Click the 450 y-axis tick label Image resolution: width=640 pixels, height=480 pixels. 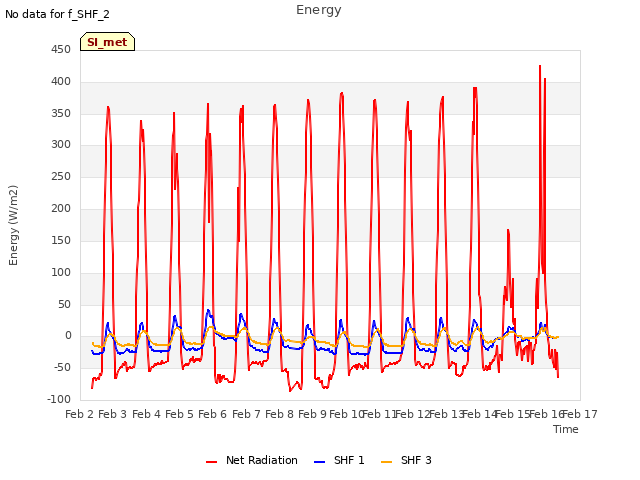(61, 49)
